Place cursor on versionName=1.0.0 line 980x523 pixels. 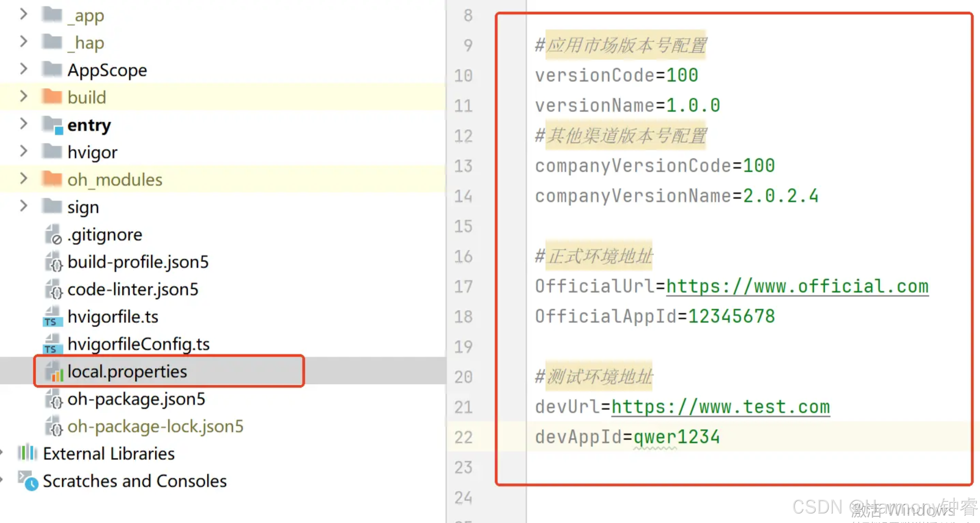(627, 105)
